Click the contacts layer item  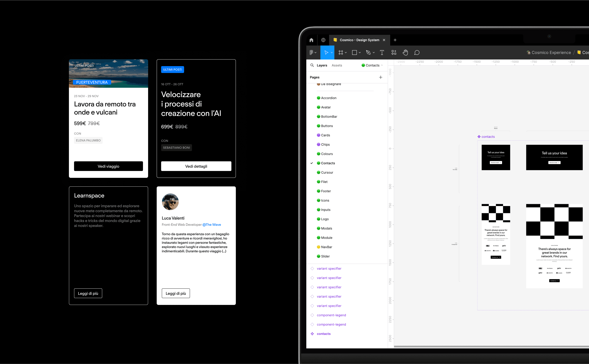324,334
